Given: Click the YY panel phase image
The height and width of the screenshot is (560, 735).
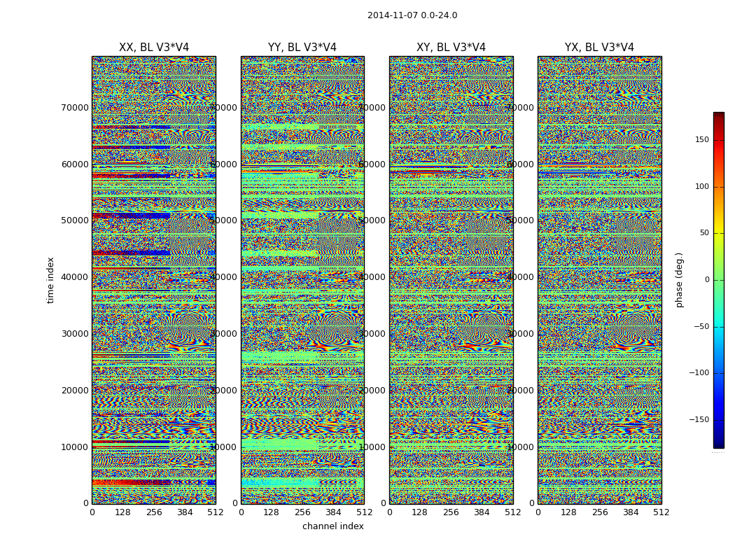Looking at the screenshot, I should 302,280.
